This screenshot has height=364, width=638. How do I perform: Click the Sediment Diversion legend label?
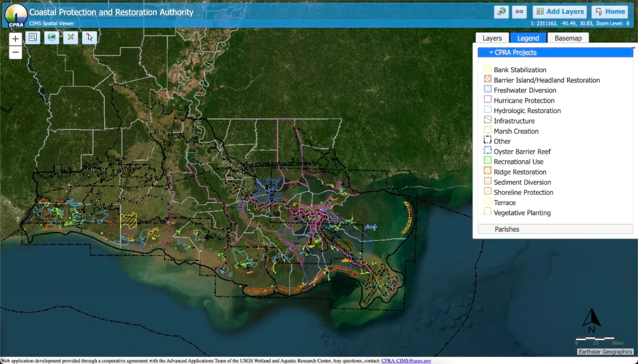[522, 182]
